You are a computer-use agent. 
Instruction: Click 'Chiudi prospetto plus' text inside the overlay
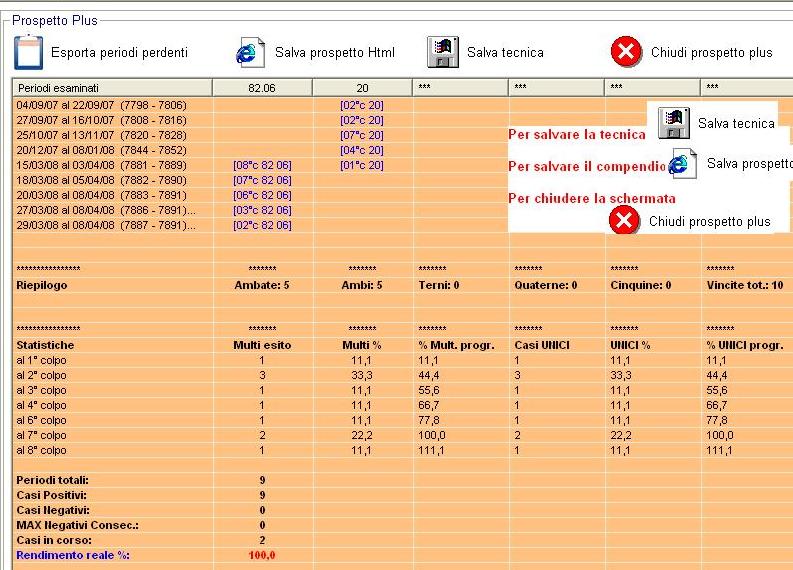click(x=710, y=222)
